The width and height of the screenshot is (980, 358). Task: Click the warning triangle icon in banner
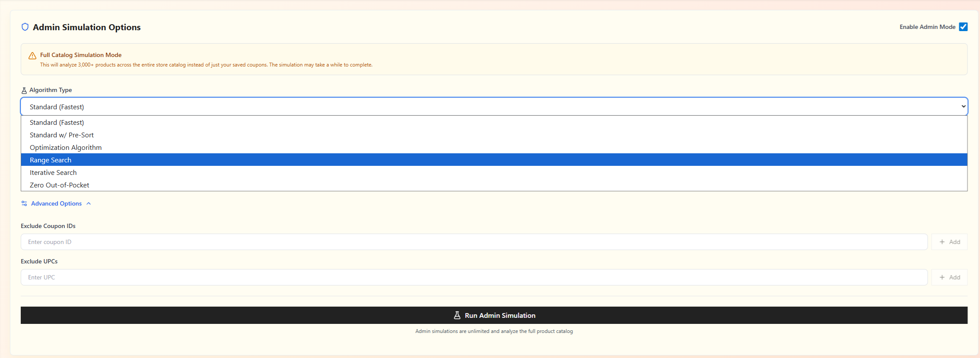click(x=32, y=56)
